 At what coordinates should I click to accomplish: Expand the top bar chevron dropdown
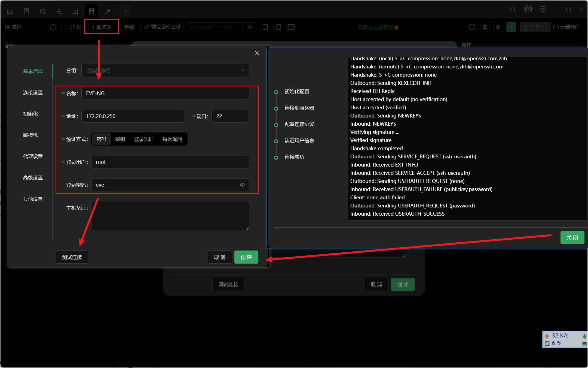(x=125, y=11)
